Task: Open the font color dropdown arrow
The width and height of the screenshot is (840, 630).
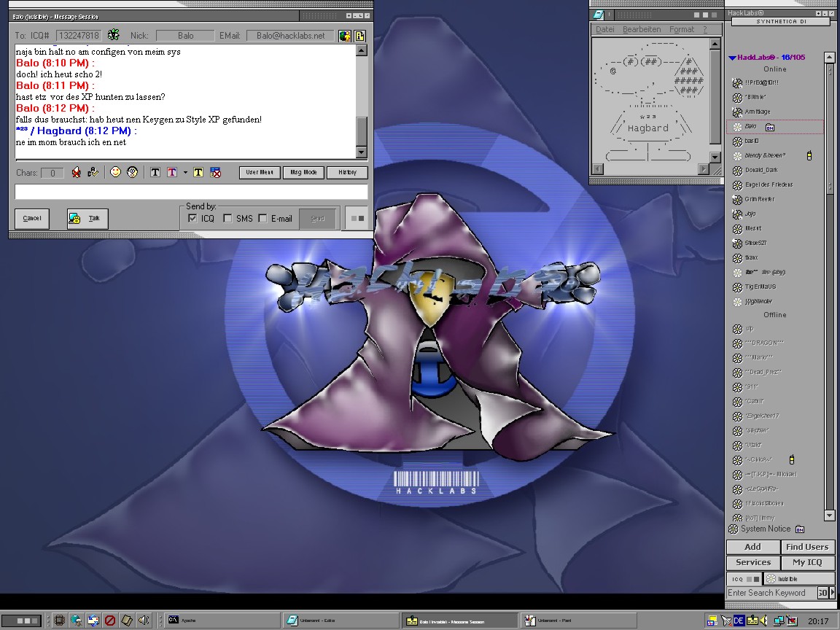Action: 185,173
